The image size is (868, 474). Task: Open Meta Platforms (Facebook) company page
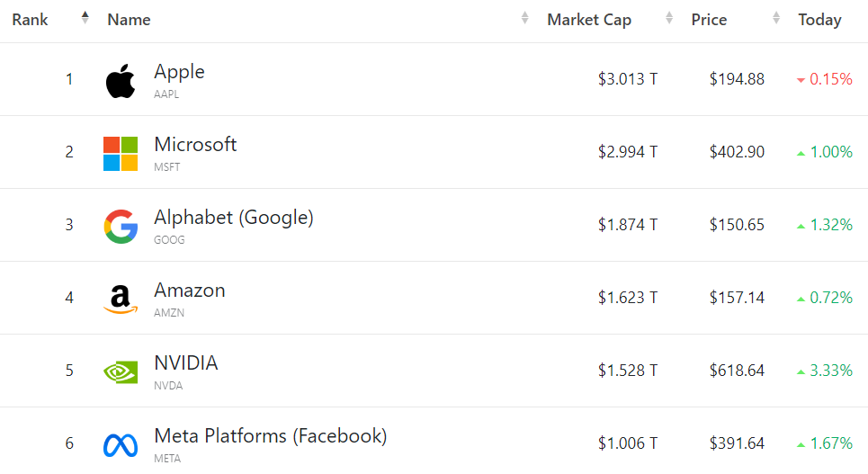(270, 436)
